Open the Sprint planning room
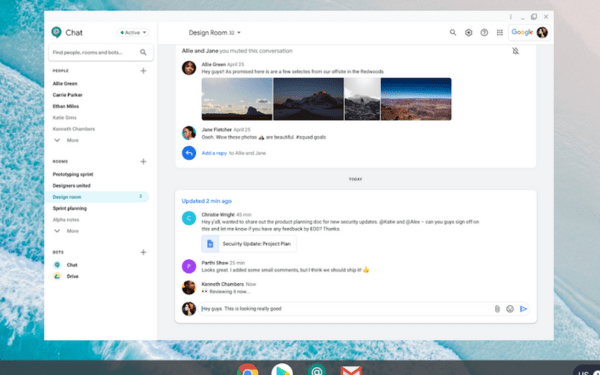 [x=70, y=209]
